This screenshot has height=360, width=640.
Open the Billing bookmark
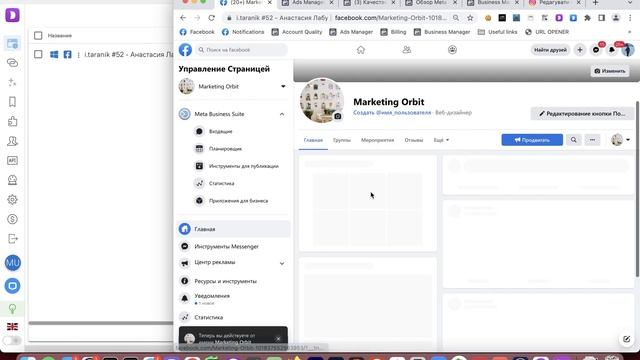(x=393, y=32)
